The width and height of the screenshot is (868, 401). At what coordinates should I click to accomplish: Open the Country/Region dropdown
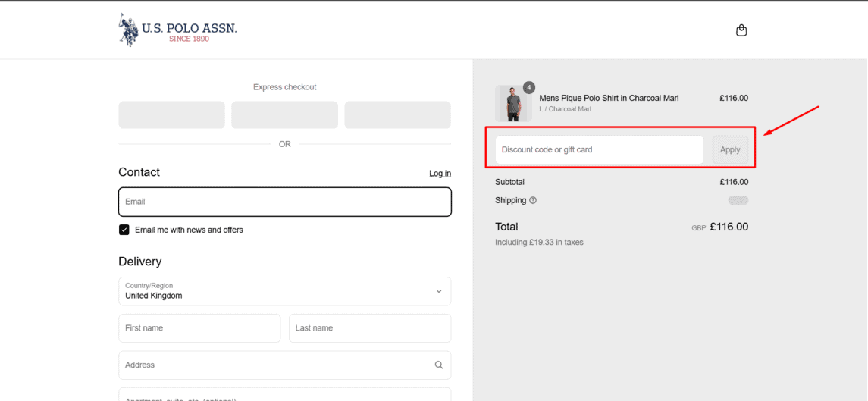pyautogui.click(x=284, y=291)
